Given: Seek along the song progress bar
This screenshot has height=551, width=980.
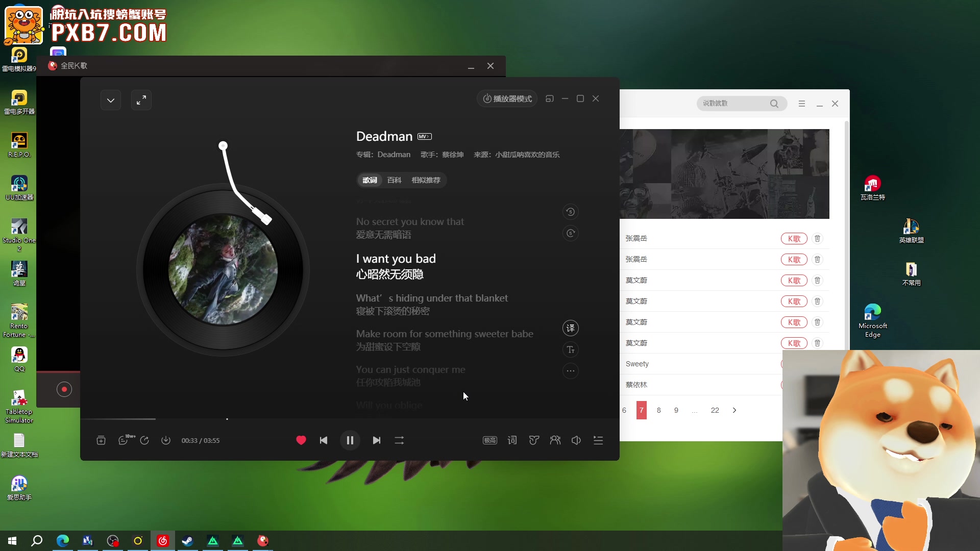Looking at the screenshot, I should [350, 419].
